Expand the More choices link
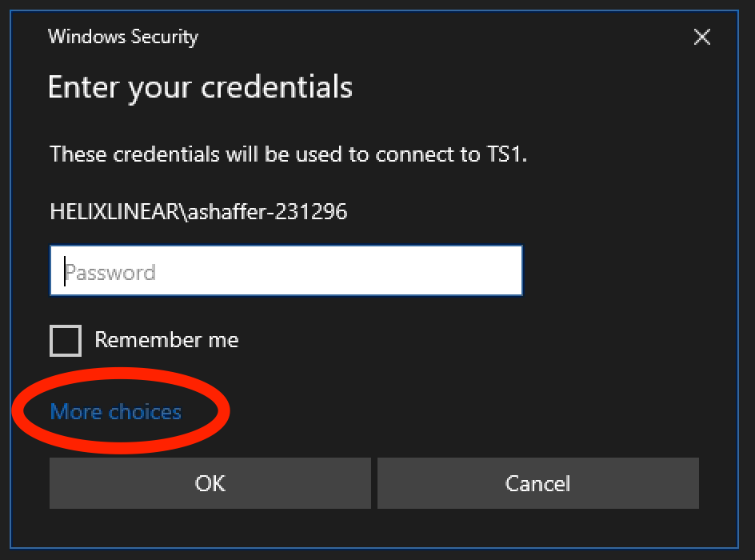This screenshot has height=560, width=755. click(116, 412)
